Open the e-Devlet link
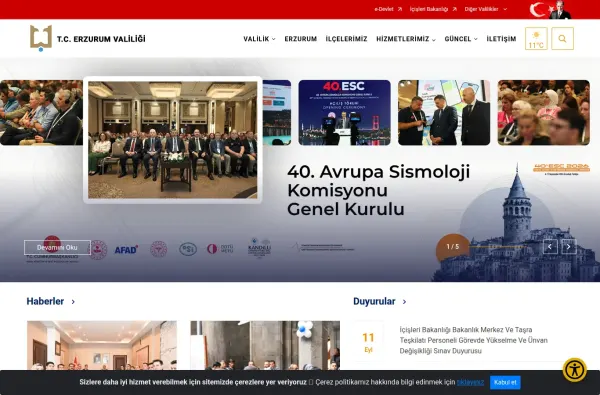600x395 pixels. point(384,9)
